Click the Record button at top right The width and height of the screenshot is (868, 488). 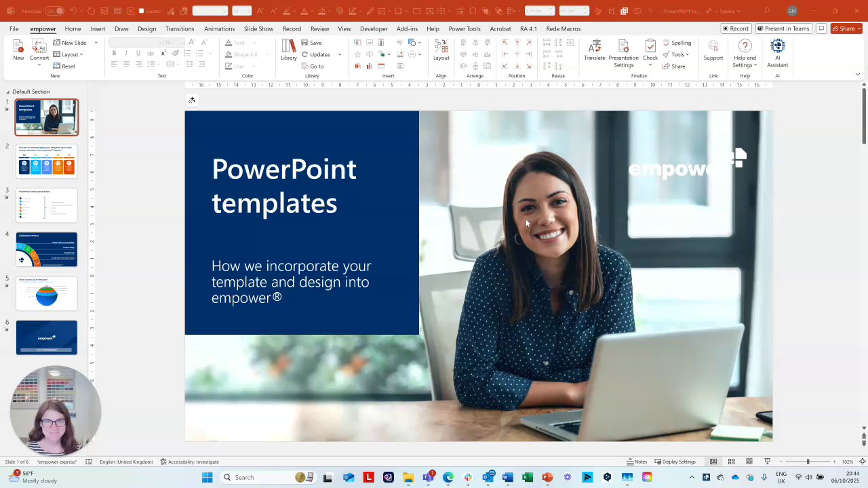[x=736, y=28]
